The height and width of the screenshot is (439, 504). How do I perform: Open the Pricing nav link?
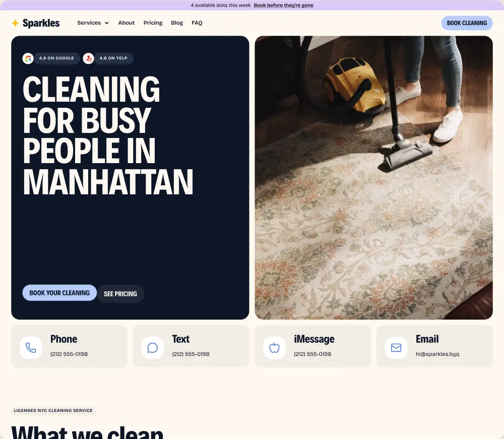click(x=153, y=23)
